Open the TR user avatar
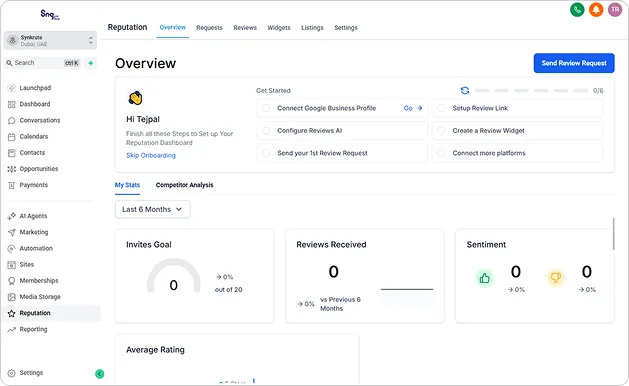Viewport: 629px width, 386px height. tap(615, 10)
